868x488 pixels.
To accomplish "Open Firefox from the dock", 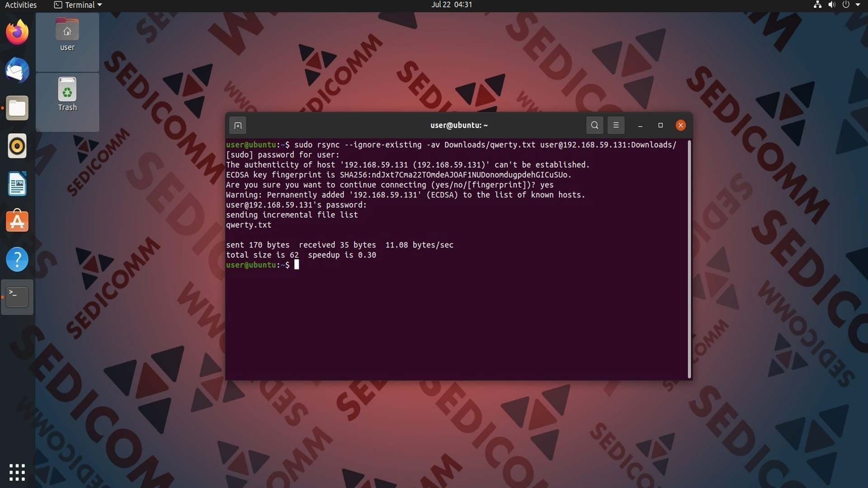I will pyautogui.click(x=17, y=33).
